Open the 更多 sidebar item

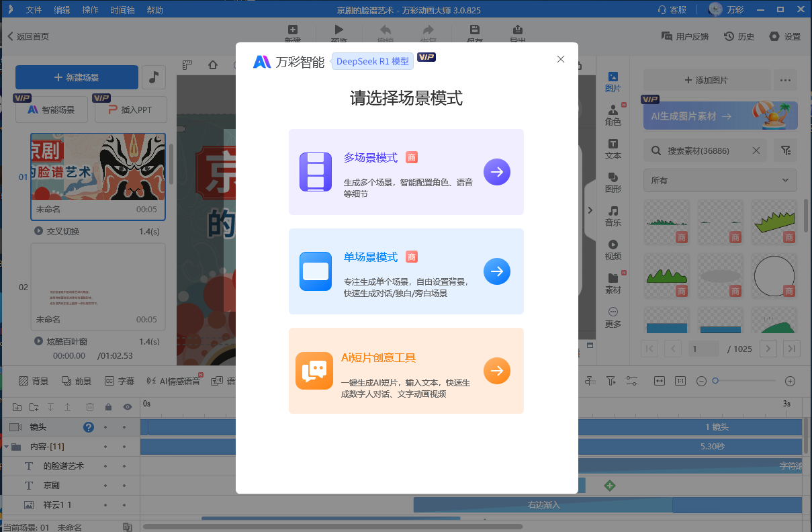(x=613, y=317)
